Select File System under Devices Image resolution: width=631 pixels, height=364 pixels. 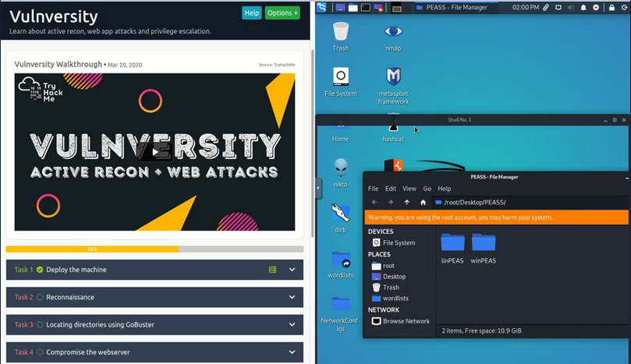pyautogui.click(x=394, y=242)
